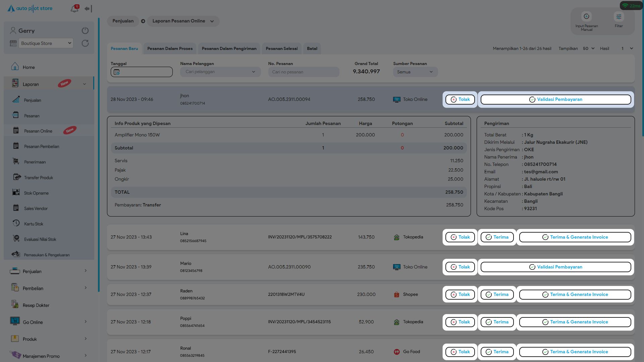This screenshot has width=644, height=362.
Task: Collapse the Laporan menu section
Action: (84, 84)
